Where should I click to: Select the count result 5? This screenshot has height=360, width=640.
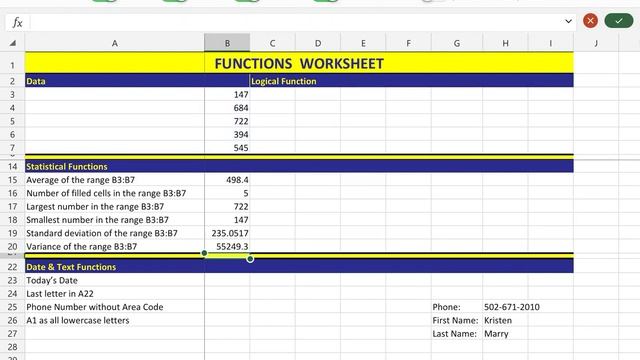coord(227,193)
